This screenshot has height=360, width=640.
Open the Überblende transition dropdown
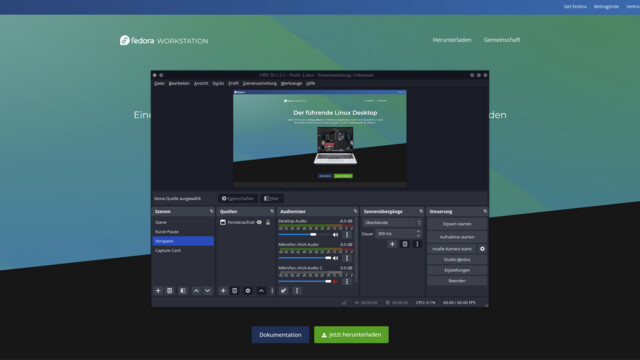coord(392,222)
